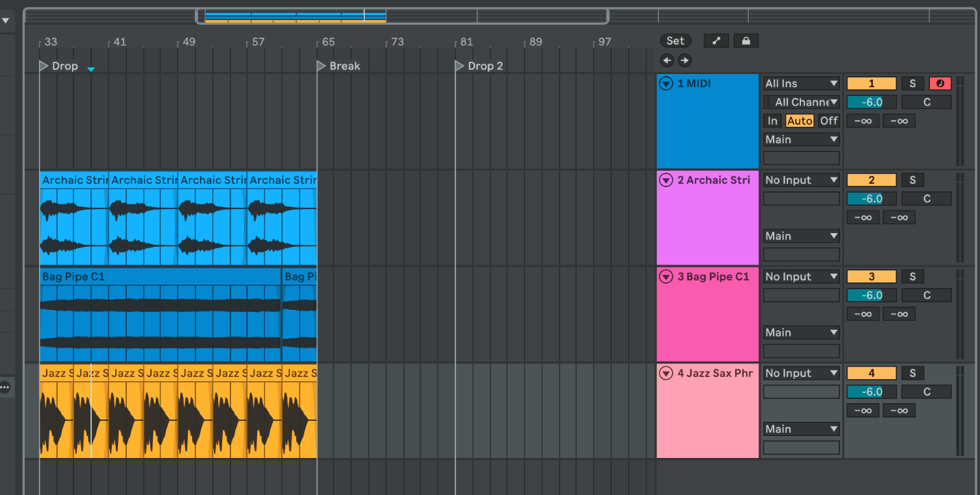Select the first Archaic Stri clip
Viewport: 980px width, 495px height.
tap(74, 218)
